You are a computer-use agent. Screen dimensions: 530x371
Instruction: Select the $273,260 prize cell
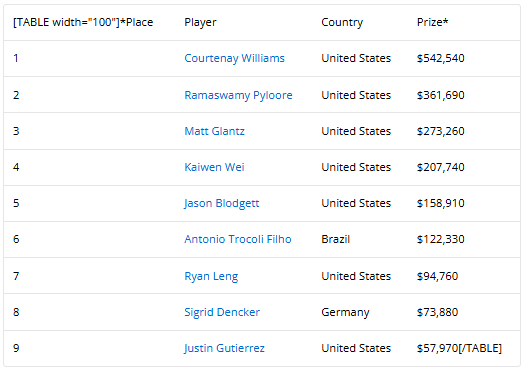coord(440,131)
